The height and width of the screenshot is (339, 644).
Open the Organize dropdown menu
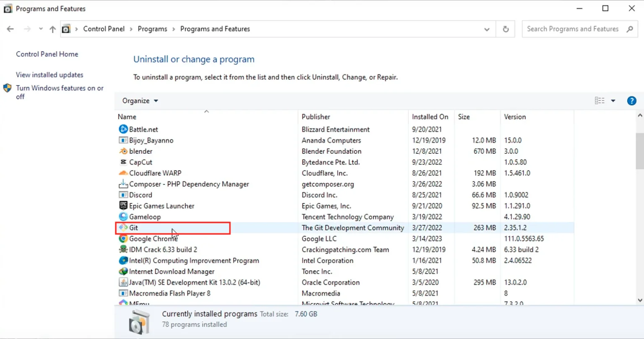point(140,101)
